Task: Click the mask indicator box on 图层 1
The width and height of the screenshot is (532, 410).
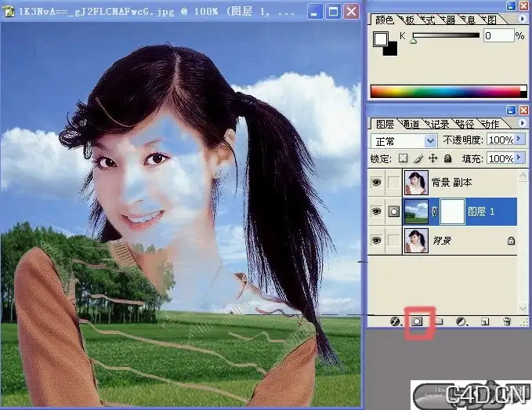Action: [393, 212]
